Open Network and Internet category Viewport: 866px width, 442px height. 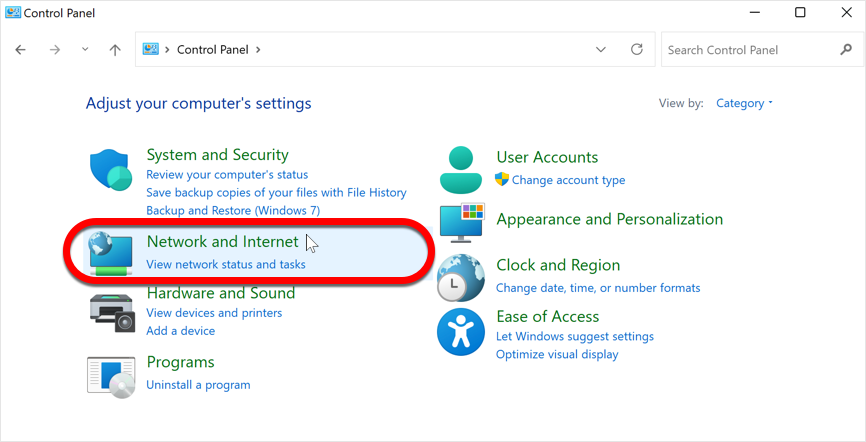click(x=223, y=241)
